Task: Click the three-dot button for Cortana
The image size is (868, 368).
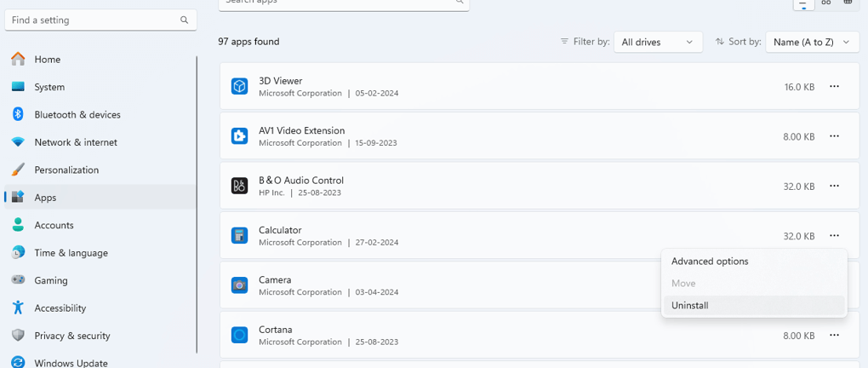Action: click(x=834, y=336)
